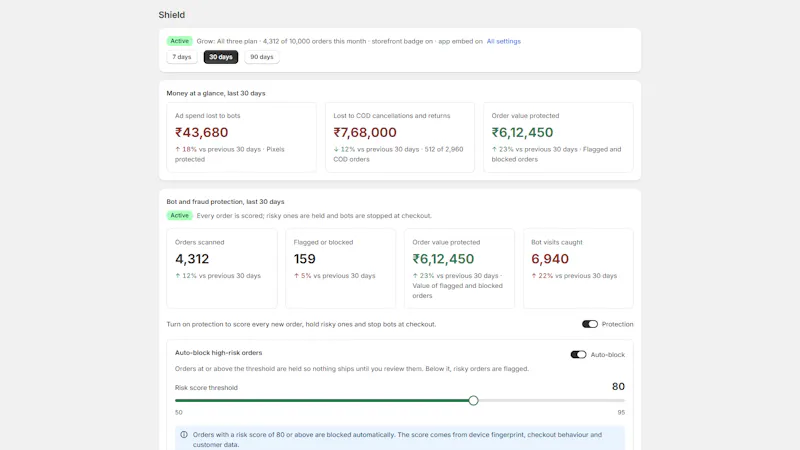Viewport: 800px width, 450px height.
Task: Select the 30 days range
Action: coord(221,57)
